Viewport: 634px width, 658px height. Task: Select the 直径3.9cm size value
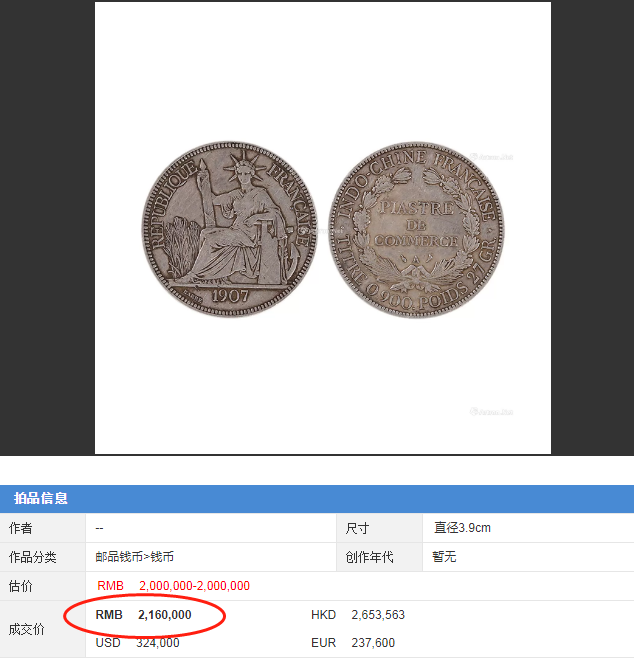coord(462,528)
